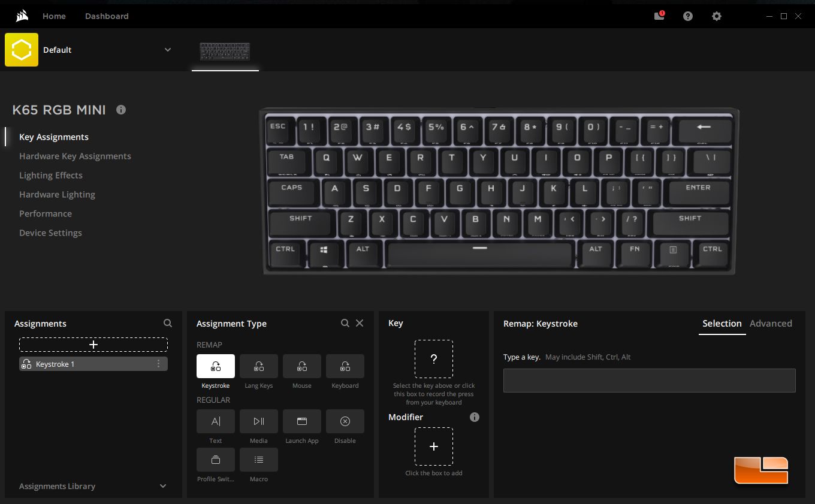Viewport: 815px width, 504px height.
Task: Go to the Home tab
Action: pos(54,16)
